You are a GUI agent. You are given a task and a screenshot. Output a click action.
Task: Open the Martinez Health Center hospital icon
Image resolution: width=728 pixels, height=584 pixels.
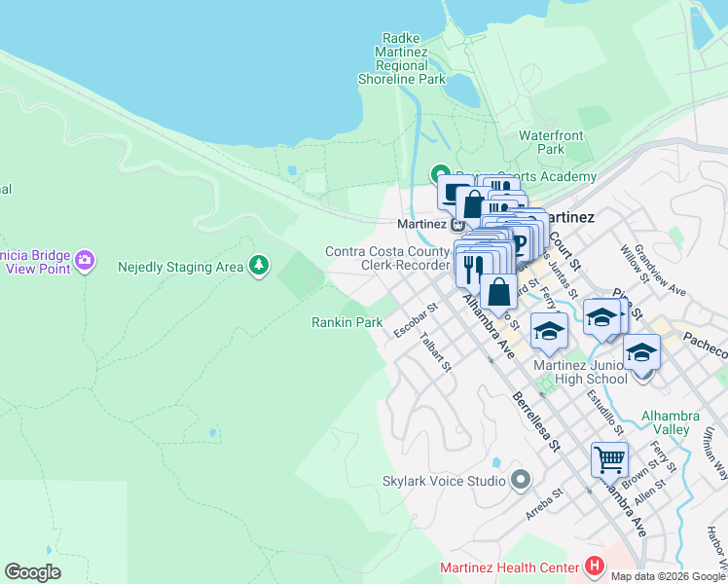click(595, 567)
